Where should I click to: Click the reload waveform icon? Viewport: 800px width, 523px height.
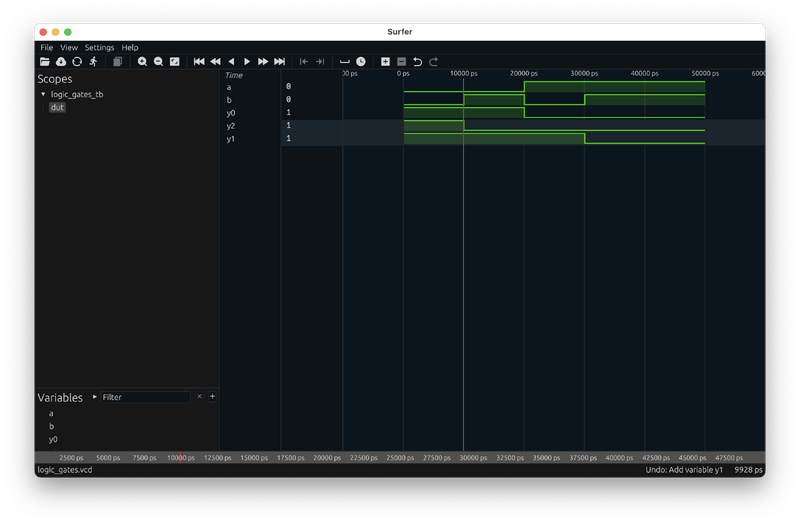(x=77, y=62)
